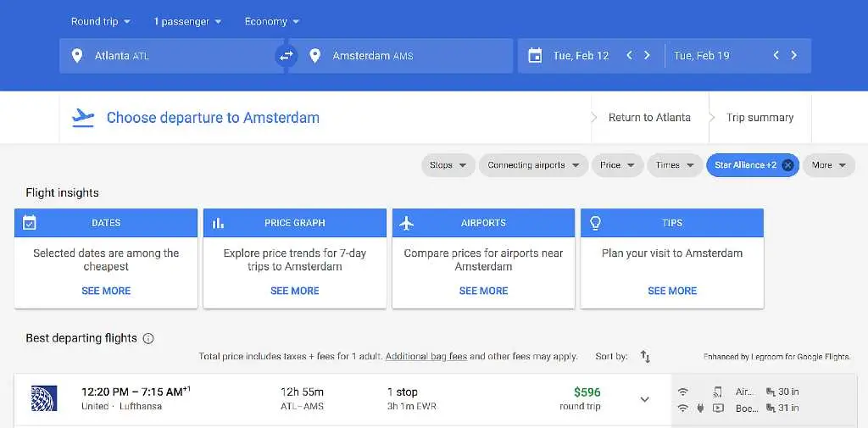Click the bar chart icon on PRICE GRAPH
This screenshot has width=868, height=428.
(219, 223)
